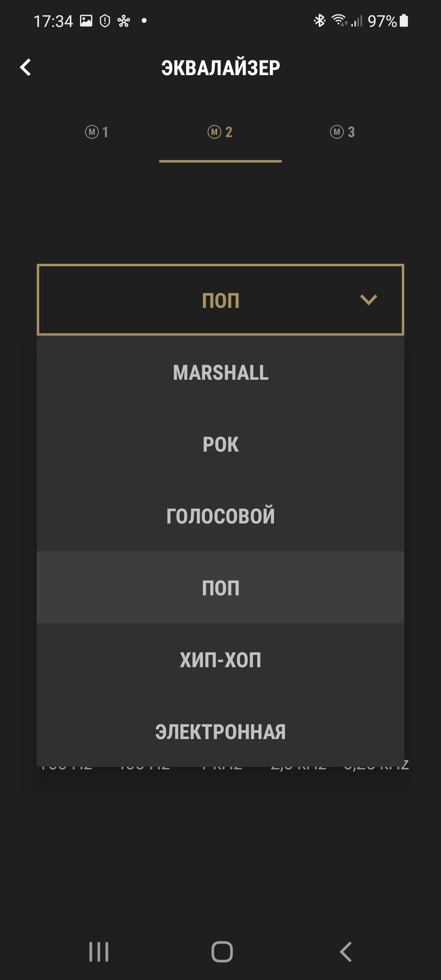Tap Bluetooth icon in status bar
The image size is (441, 980).
click(x=319, y=20)
